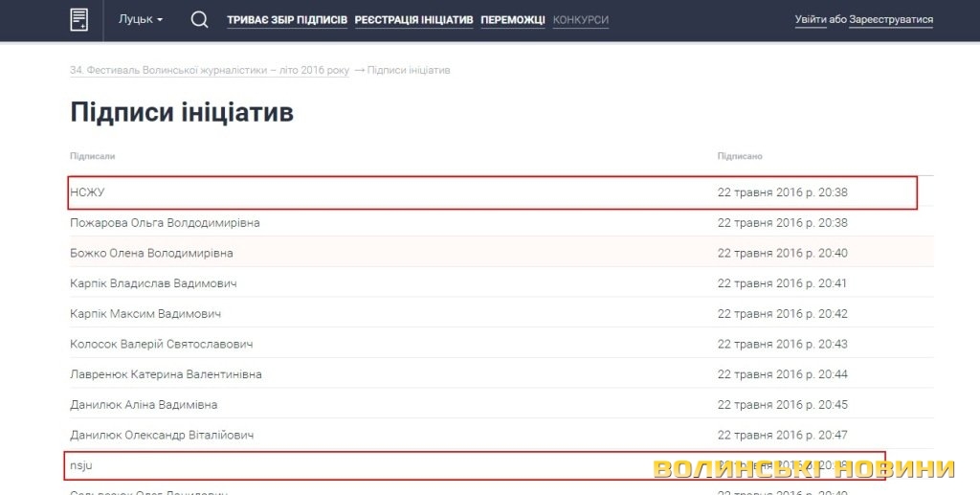980x495 pixels.
Task: Click the Зареєструватися registration link
Action: click(x=890, y=20)
